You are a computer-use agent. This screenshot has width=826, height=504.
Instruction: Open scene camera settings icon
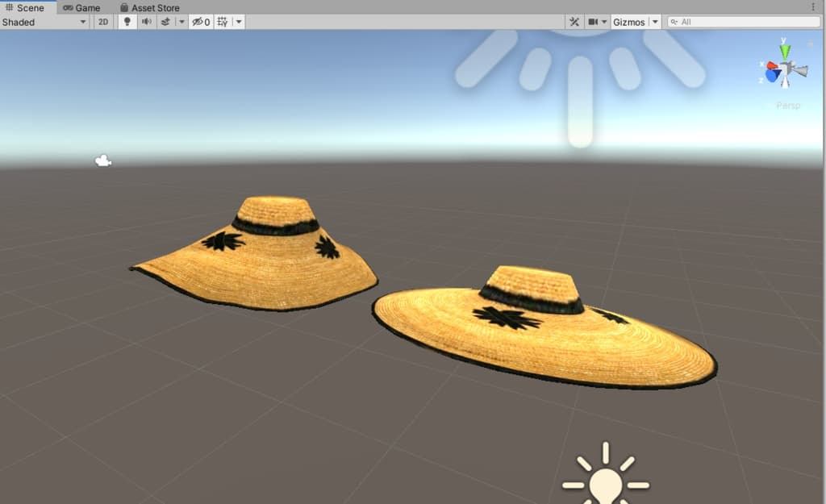point(593,22)
